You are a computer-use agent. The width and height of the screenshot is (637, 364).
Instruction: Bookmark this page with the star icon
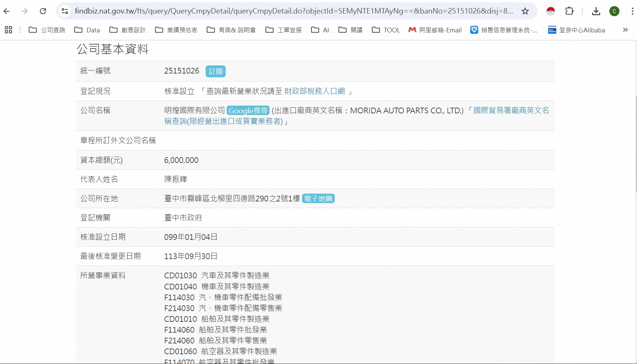525,11
